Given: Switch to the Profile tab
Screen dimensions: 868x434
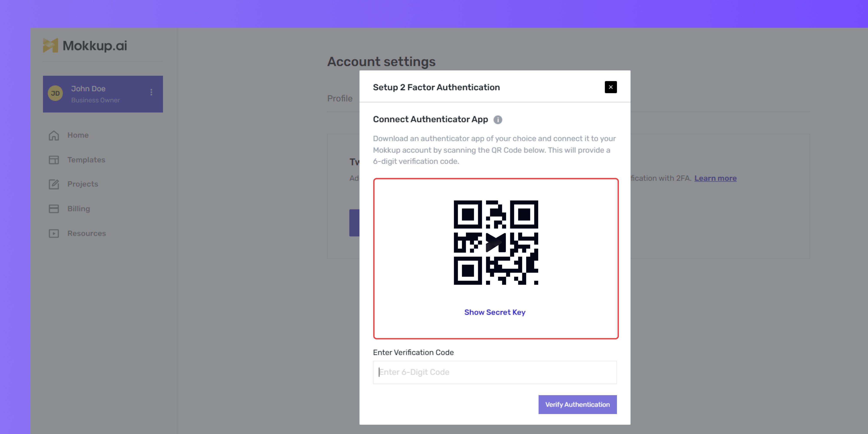Looking at the screenshot, I should [340, 98].
